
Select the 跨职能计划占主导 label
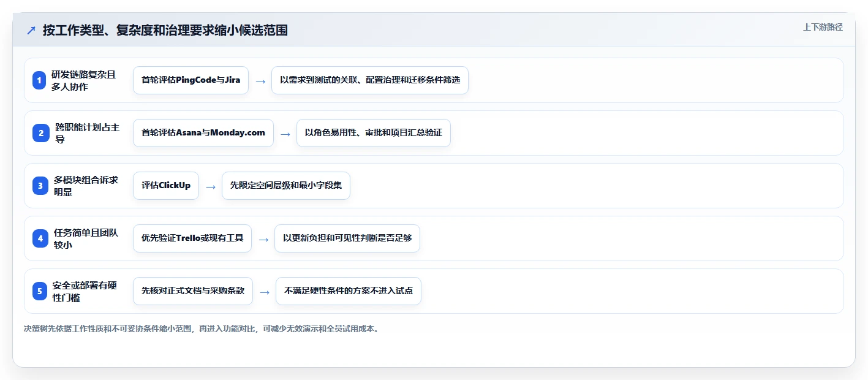click(87, 133)
